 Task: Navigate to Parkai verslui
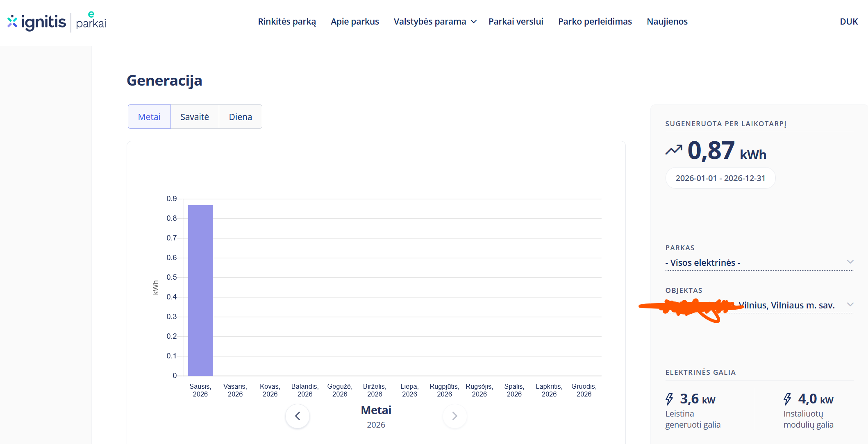516,22
